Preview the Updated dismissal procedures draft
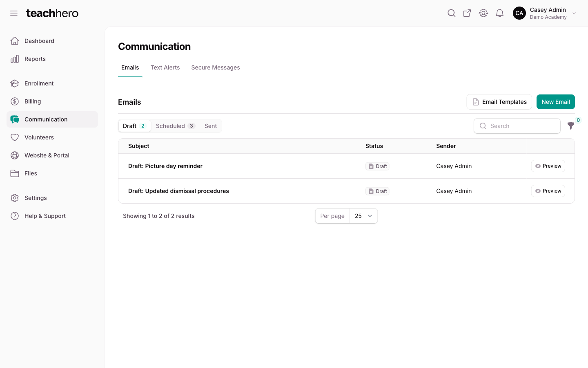 click(x=548, y=191)
